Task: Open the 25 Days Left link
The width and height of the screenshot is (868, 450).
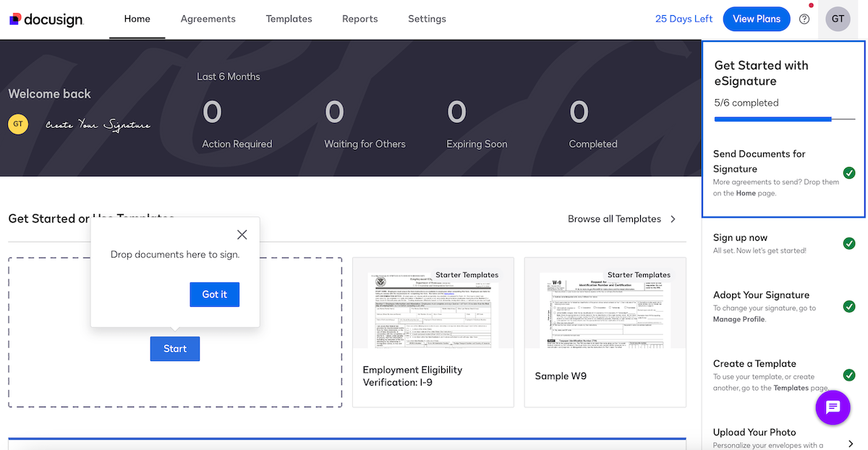Action: click(684, 19)
